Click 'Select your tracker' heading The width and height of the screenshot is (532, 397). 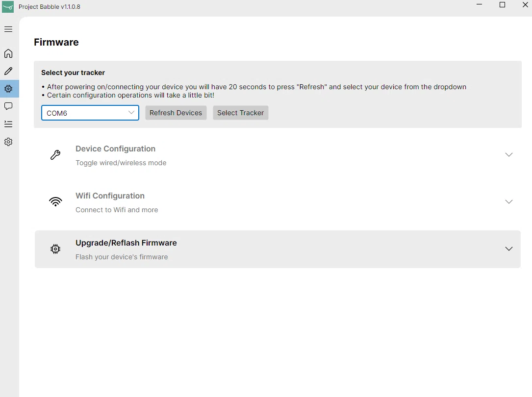tap(73, 73)
